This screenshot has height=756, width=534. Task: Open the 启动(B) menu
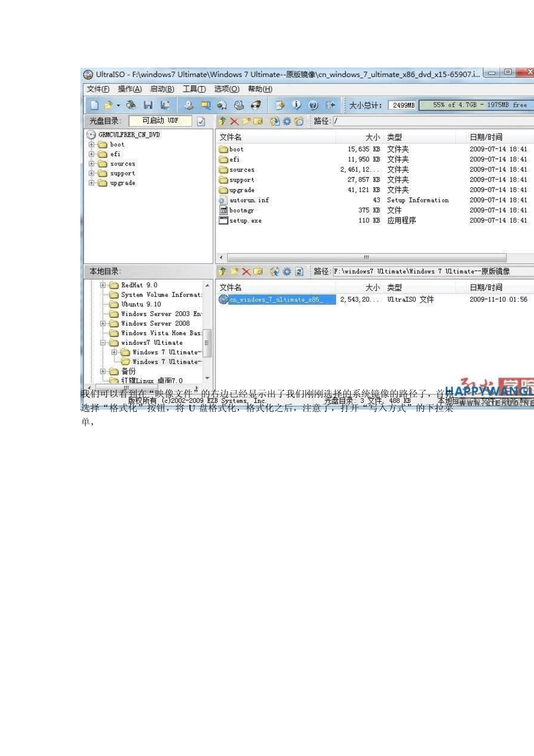[x=162, y=89]
